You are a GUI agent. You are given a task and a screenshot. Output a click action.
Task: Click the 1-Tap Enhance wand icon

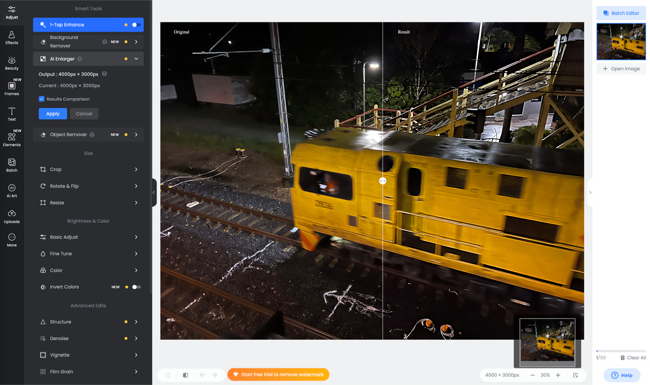[43, 25]
